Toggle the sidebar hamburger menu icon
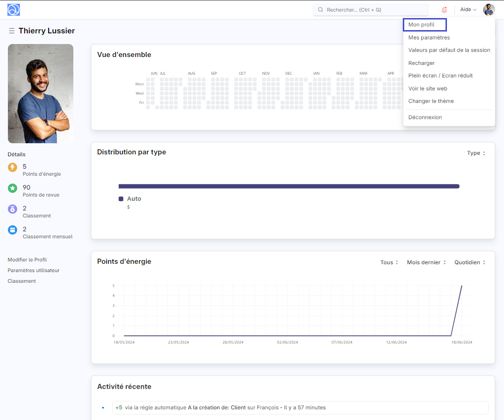The image size is (504, 420). [x=12, y=31]
